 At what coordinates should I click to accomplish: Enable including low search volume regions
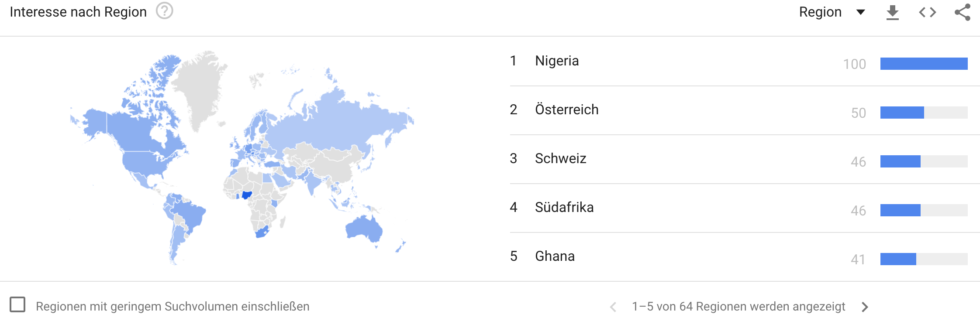17,305
